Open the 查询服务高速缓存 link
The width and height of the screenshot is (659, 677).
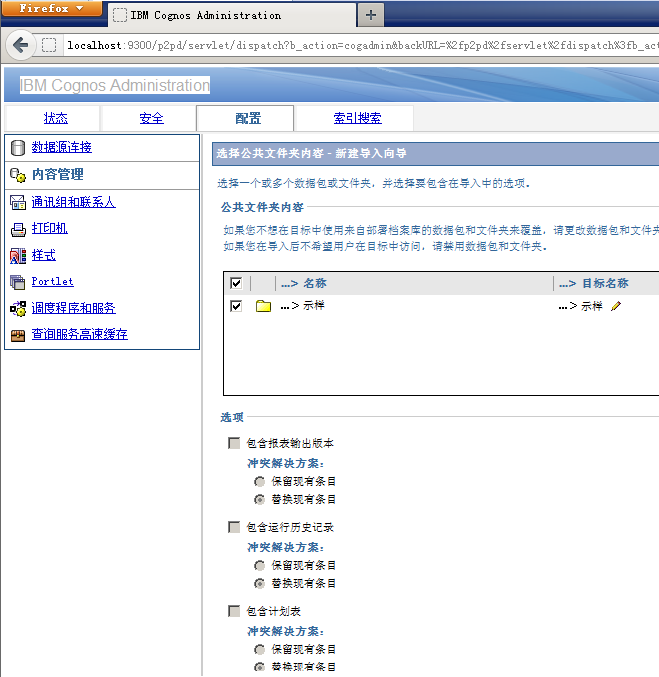pos(79,334)
